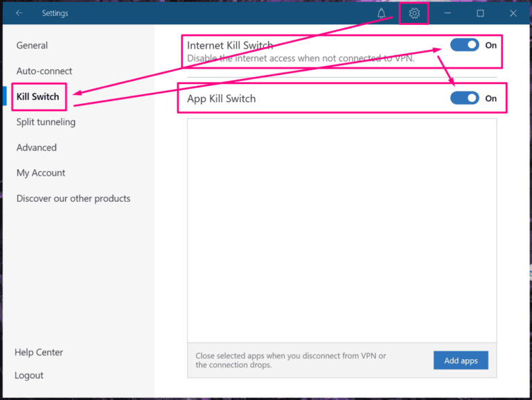Close the Settings window
532x400 pixels.
pyautogui.click(x=513, y=13)
